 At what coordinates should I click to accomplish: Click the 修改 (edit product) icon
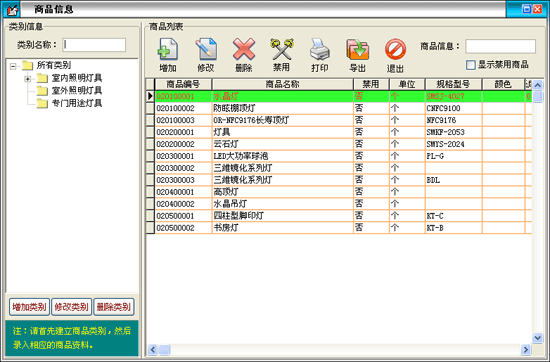(206, 49)
